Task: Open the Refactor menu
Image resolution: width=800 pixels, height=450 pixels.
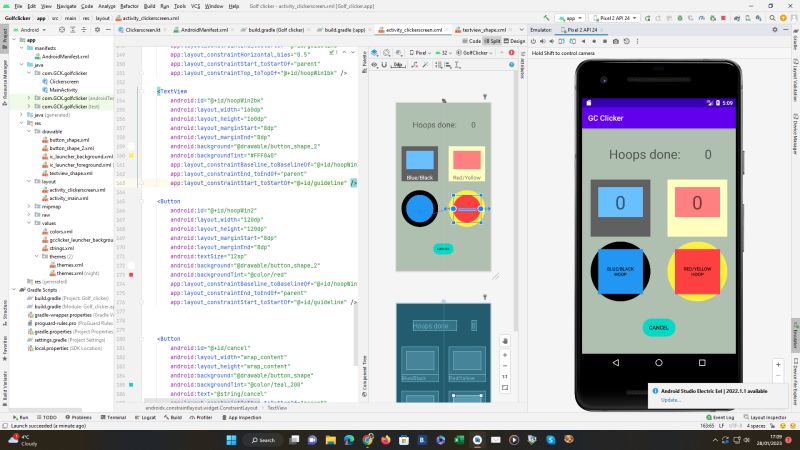Action: tap(129, 6)
